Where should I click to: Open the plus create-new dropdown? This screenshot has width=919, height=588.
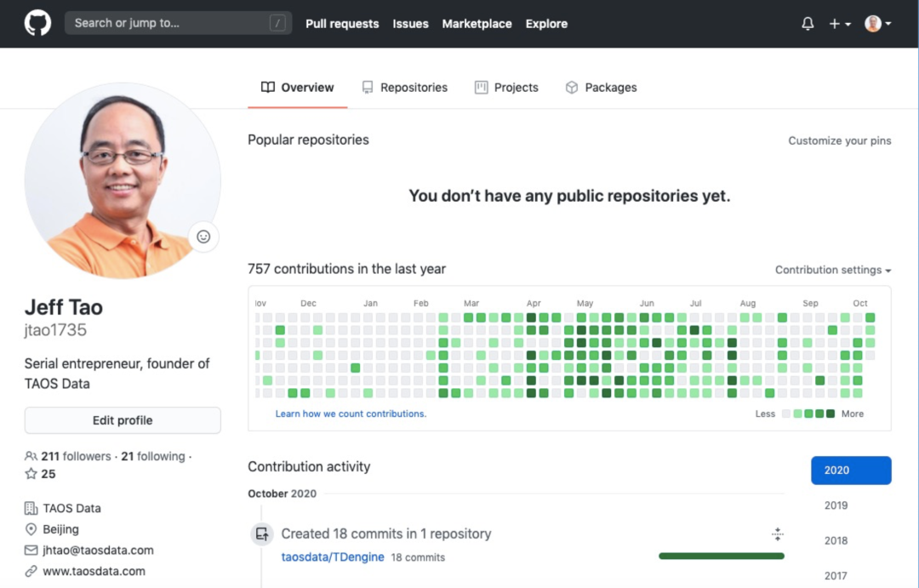(840, 24)
